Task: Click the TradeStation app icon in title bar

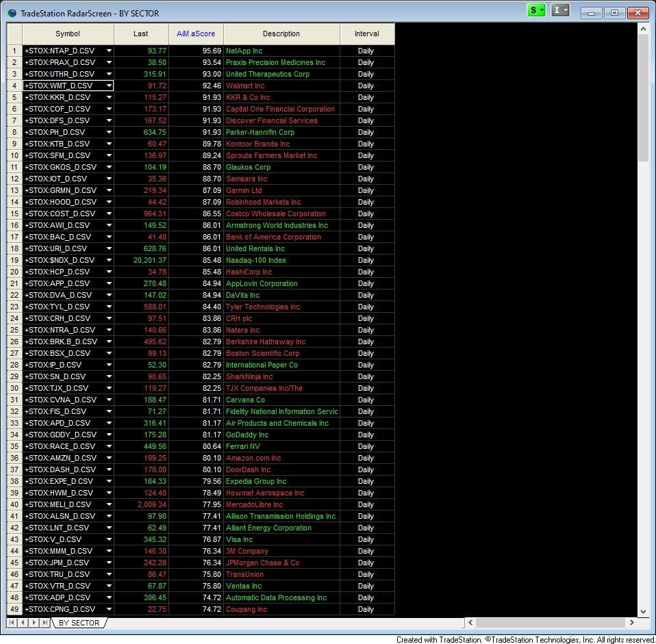Action: pyautogui.click(x=12, y=13)
